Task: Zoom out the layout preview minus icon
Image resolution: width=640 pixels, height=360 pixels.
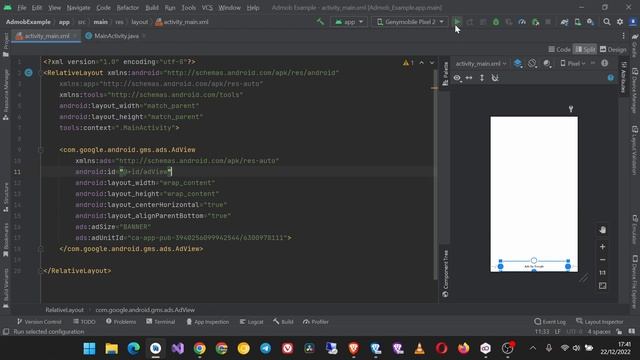Action: 602,260
